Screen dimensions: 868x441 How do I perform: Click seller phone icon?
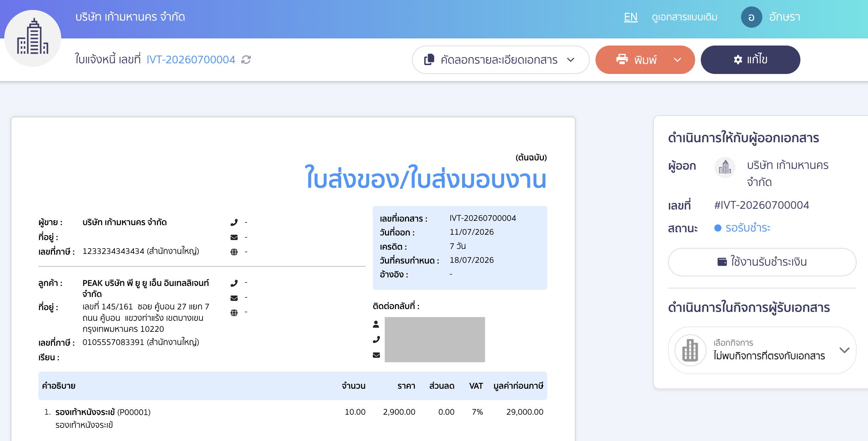tap(234, 222)
